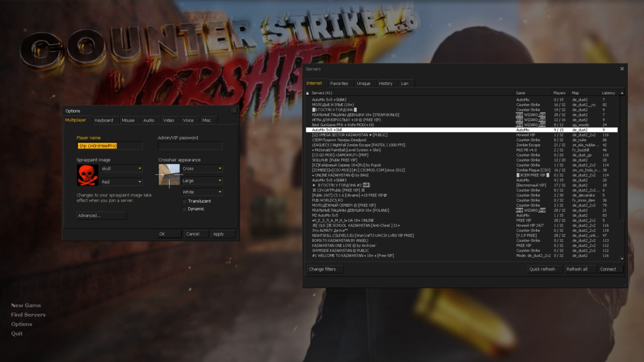Switch to the Favorites tab
The image size is (644, 362).
click(x=340, y=83)
